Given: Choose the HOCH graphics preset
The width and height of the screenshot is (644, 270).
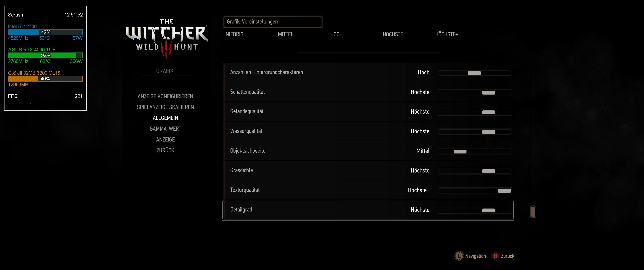Looking at the screenshot, I should 336,34.
